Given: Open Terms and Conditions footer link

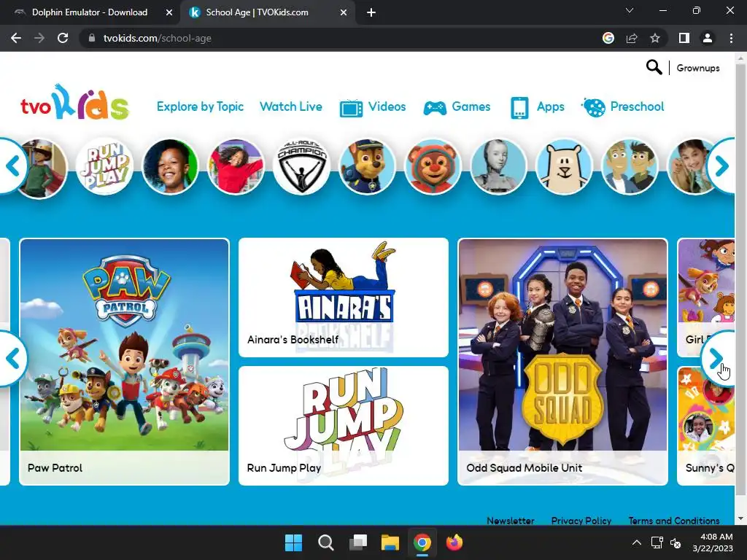Looking at the screenshot, I should click(673, 521).
